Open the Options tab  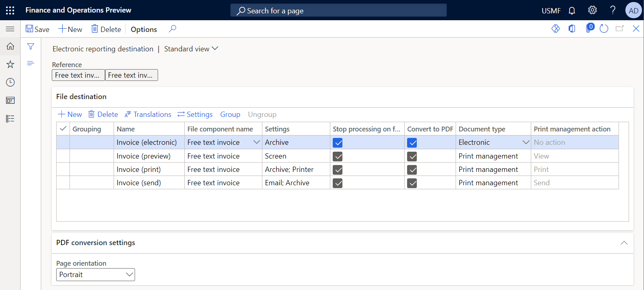[x=144, y=29]
